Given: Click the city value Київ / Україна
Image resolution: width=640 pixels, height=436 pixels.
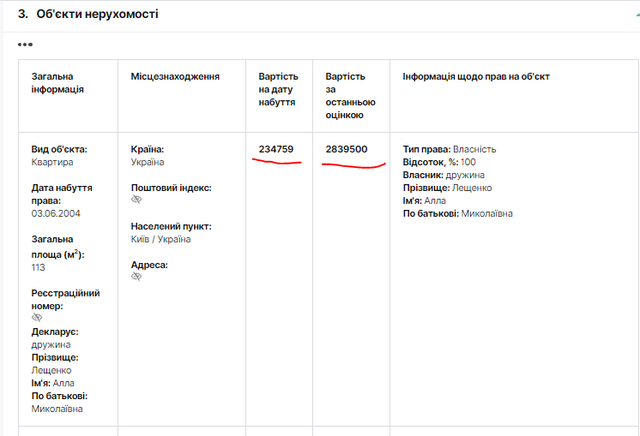Looking at the screenshot, I should coord(161,239).
